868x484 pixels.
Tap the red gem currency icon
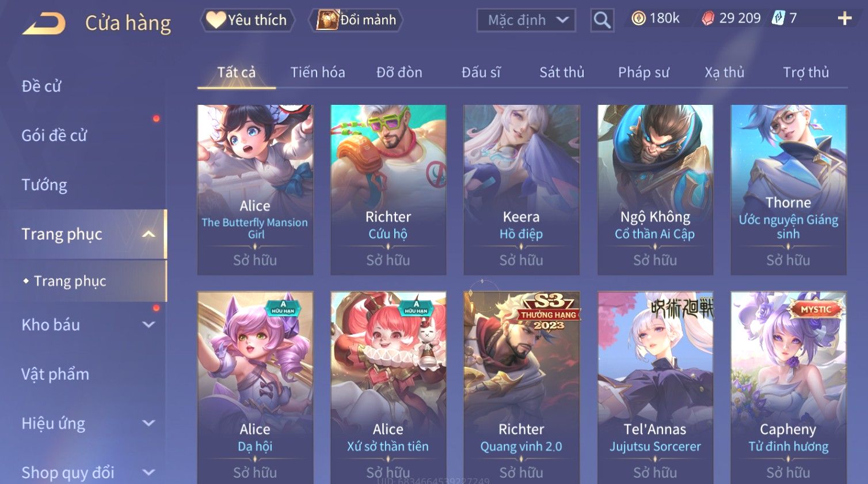pos(708,18)
